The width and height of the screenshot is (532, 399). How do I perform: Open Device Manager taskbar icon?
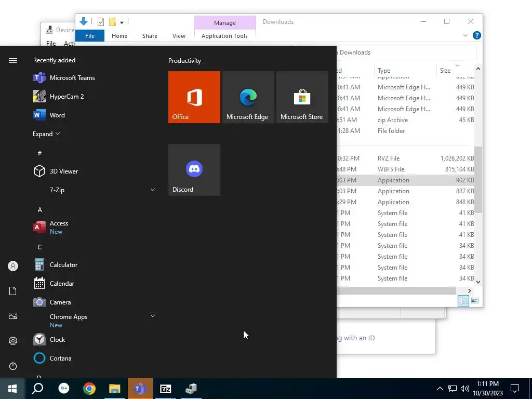191,389
